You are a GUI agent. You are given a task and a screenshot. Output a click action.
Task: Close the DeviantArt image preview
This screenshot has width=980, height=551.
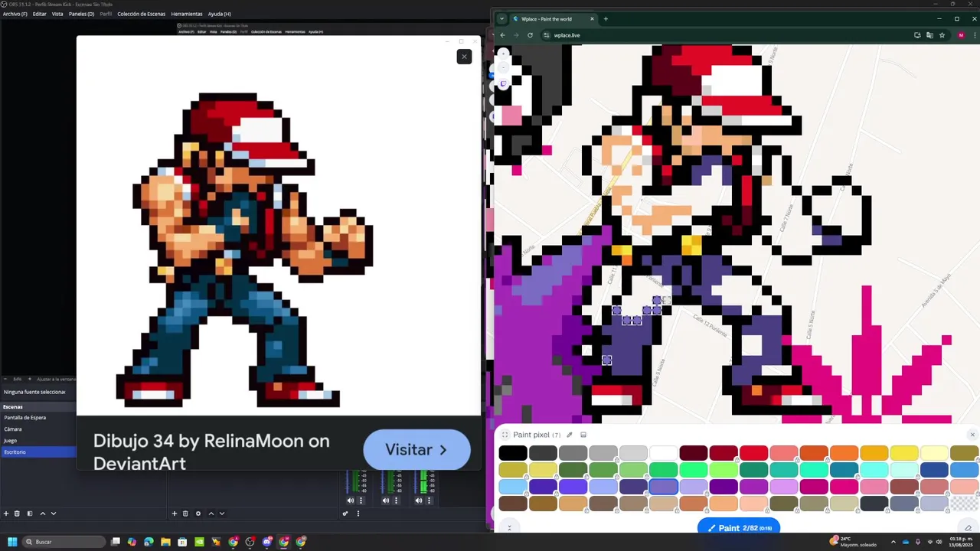coord(464,57)
